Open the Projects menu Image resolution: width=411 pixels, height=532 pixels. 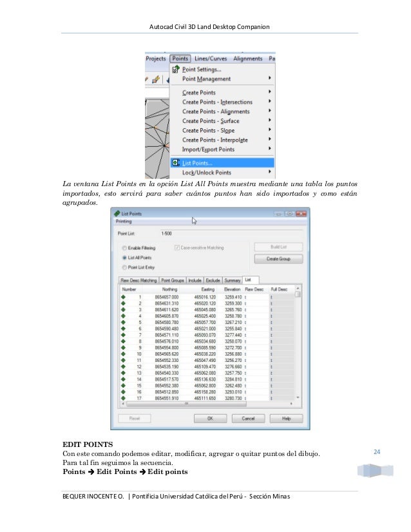coord(156,59)
